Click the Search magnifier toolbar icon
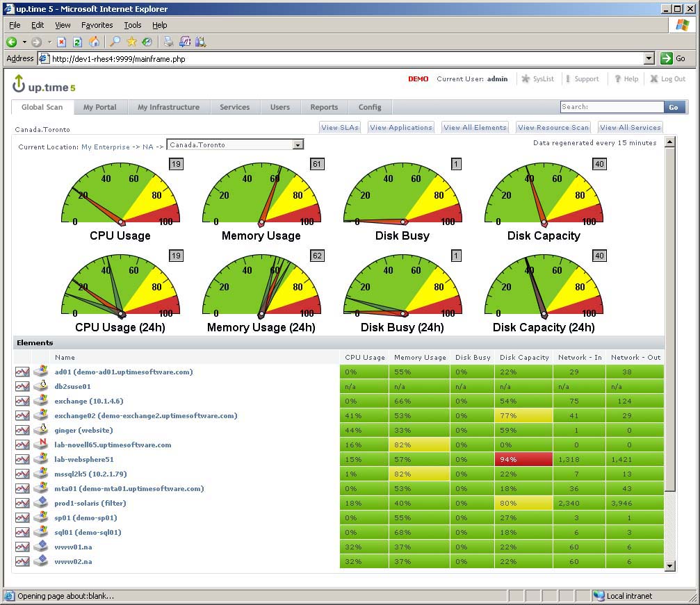 pyautogui.click(x=115, y=42)
